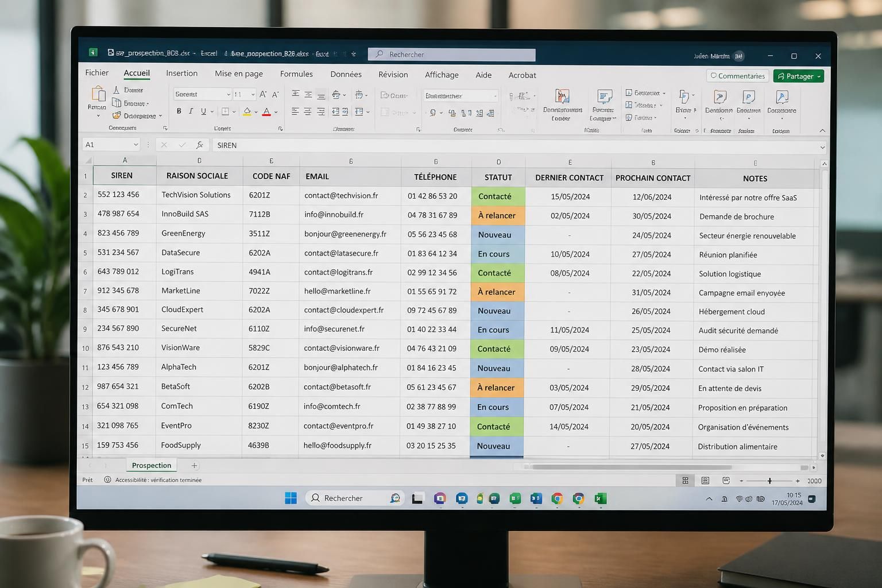Click the Bold formatting button

[x=179, y=111]
